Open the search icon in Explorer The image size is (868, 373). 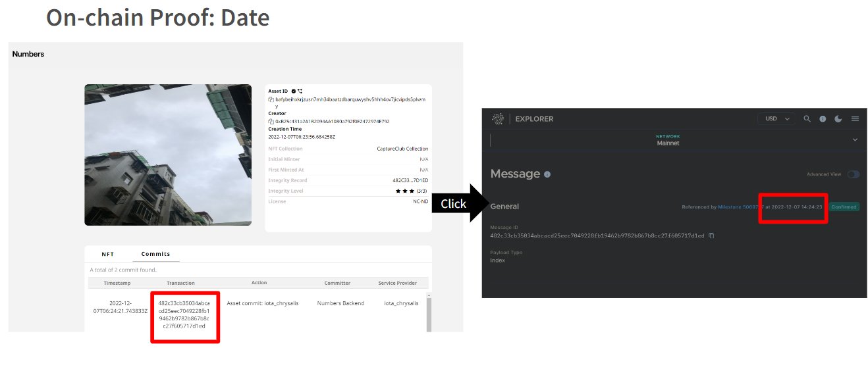[x=807, y=119]
